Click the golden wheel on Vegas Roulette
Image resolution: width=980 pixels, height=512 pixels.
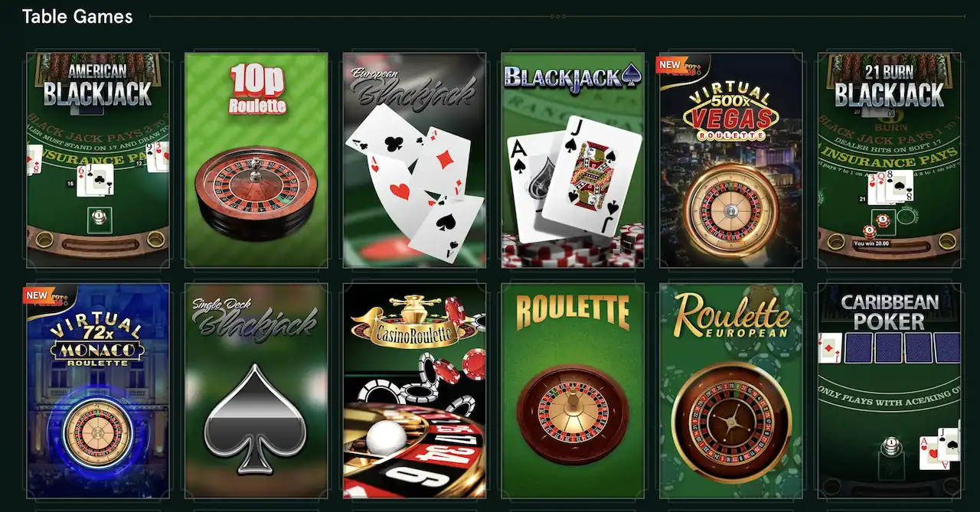731,210
